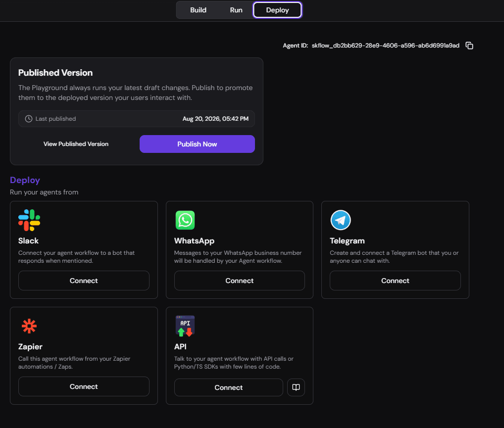Select the Deploy tab
504x428 pixels.
point(277,10)
